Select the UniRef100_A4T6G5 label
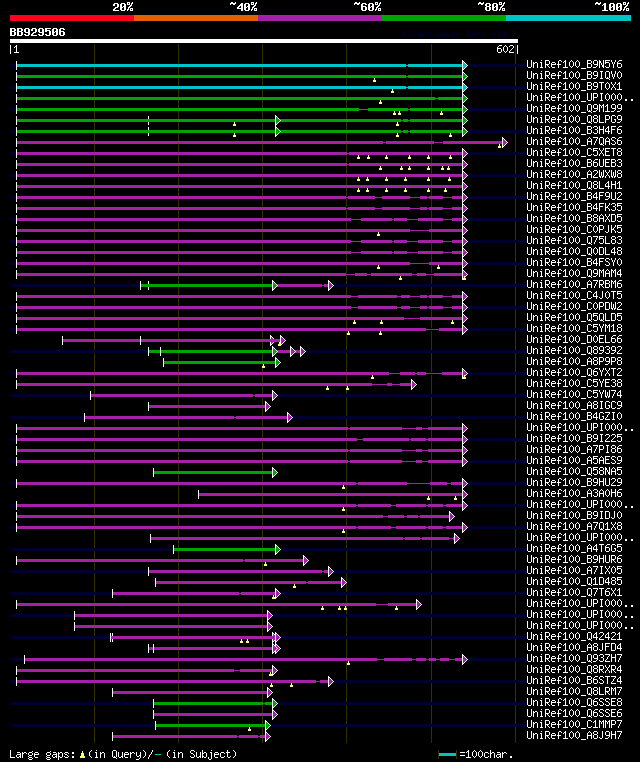The height and width of the screenshot is (762, 640). [574, 549]
